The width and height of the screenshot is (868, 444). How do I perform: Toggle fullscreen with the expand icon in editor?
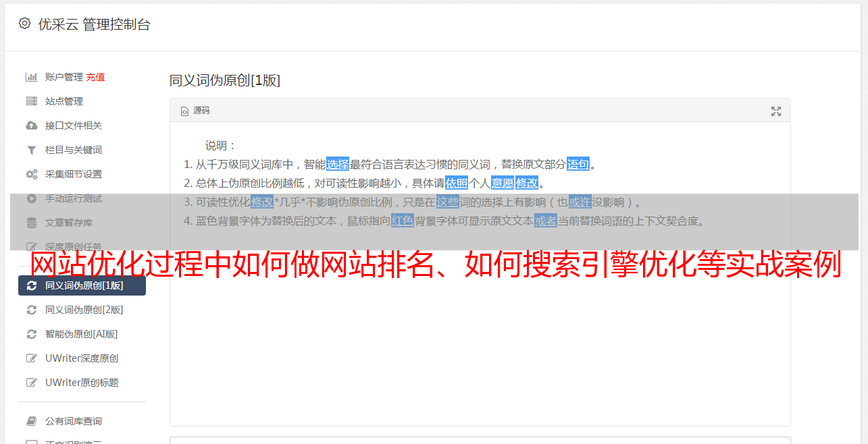pos(776,111)
